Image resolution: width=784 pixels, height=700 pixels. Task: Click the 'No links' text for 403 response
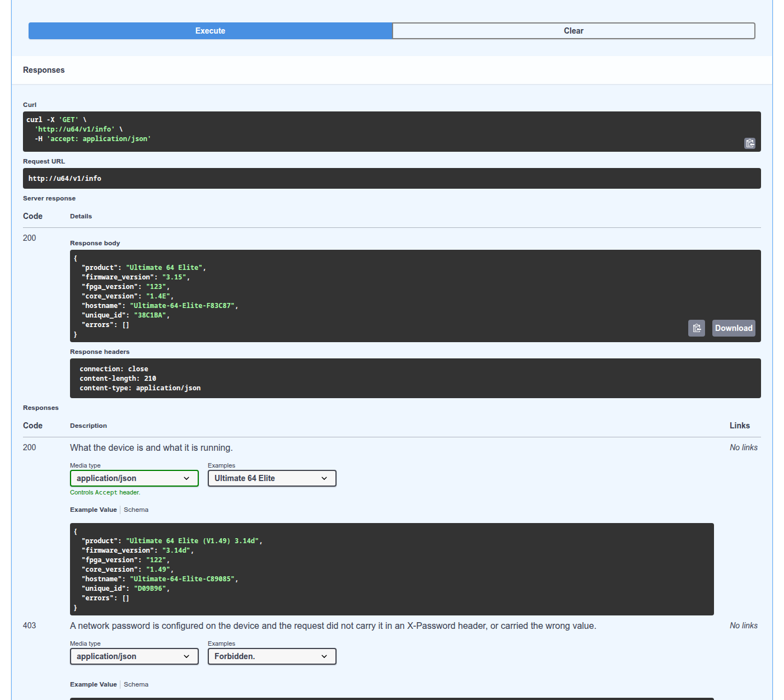pos(744,626)
